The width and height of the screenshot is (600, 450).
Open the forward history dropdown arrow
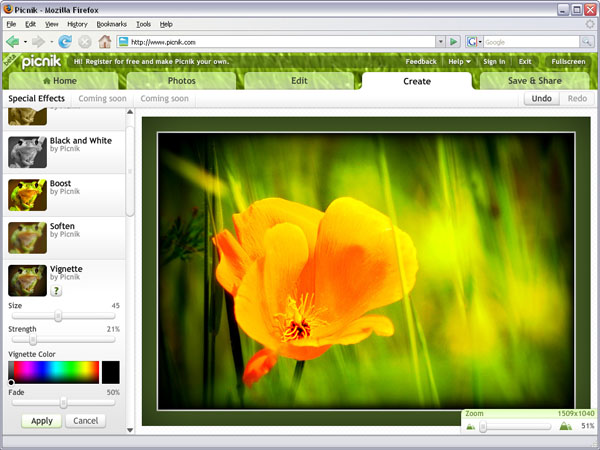[x=51, y=42]
